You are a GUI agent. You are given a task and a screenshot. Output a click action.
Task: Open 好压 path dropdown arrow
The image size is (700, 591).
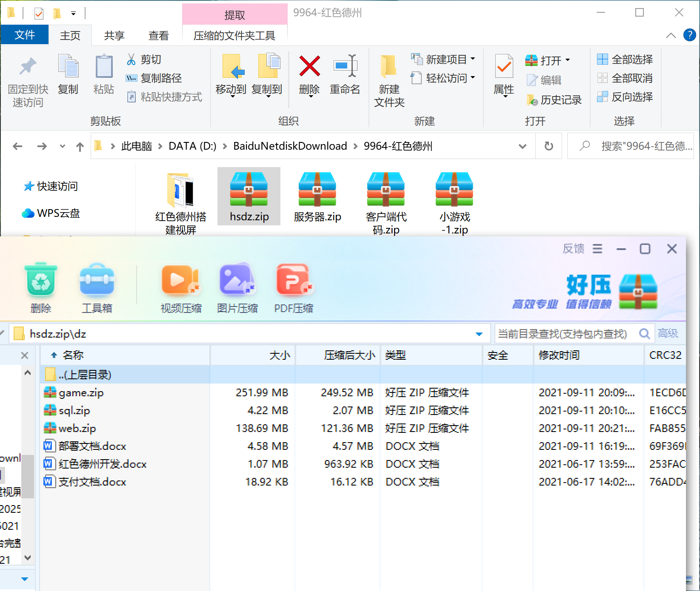pyautogui.click(x=479, y=334)
